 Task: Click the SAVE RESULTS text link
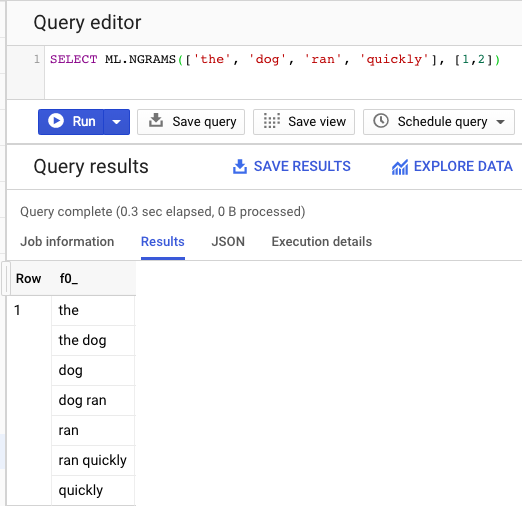[302, 166]
